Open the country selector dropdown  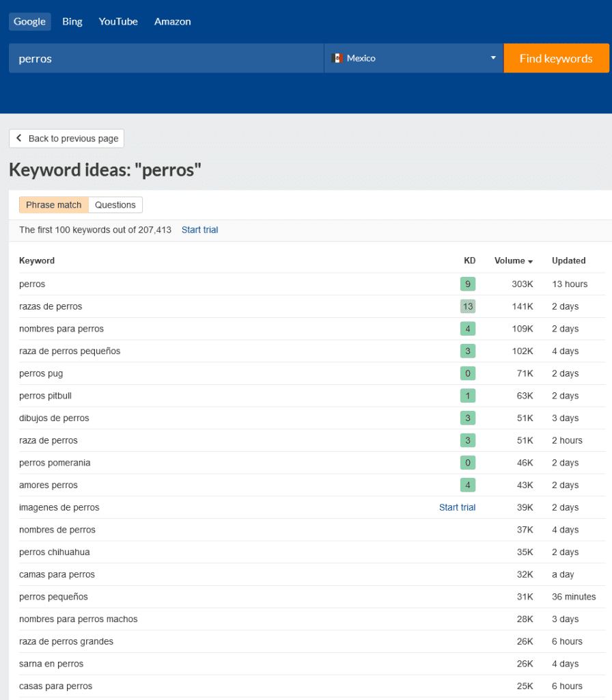tap(413, 58)
